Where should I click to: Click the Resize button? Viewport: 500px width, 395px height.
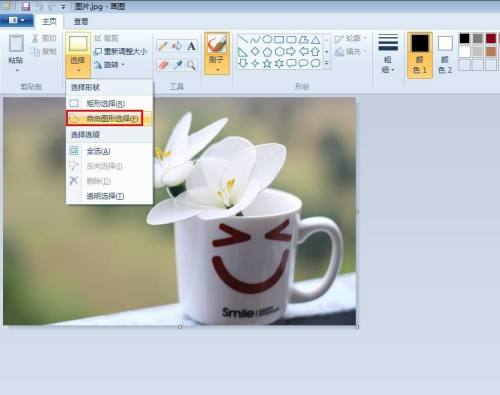click(x=121, y=52)
